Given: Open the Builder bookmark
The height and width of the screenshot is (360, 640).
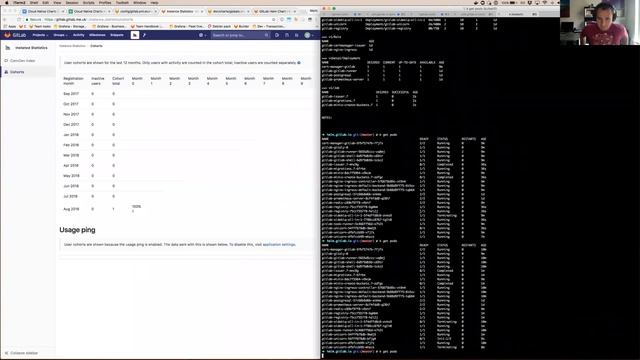Looking at the screenshot, I should (x=242, y=26).
